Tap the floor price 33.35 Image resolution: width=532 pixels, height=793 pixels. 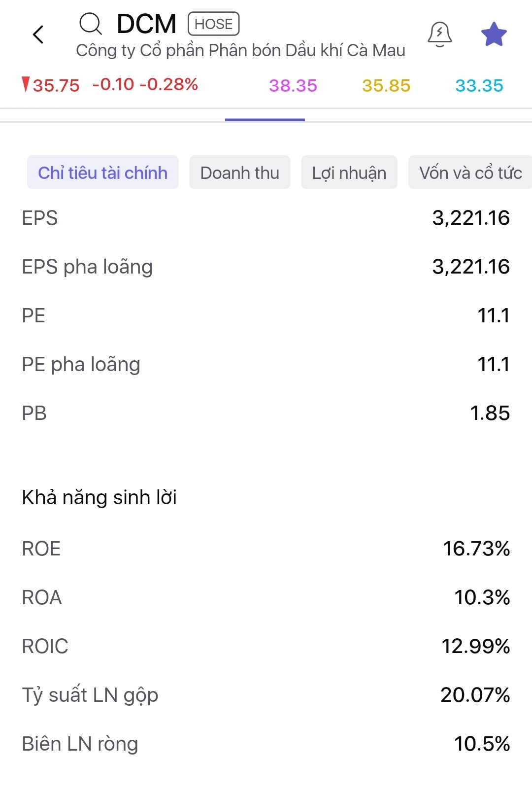479,86
